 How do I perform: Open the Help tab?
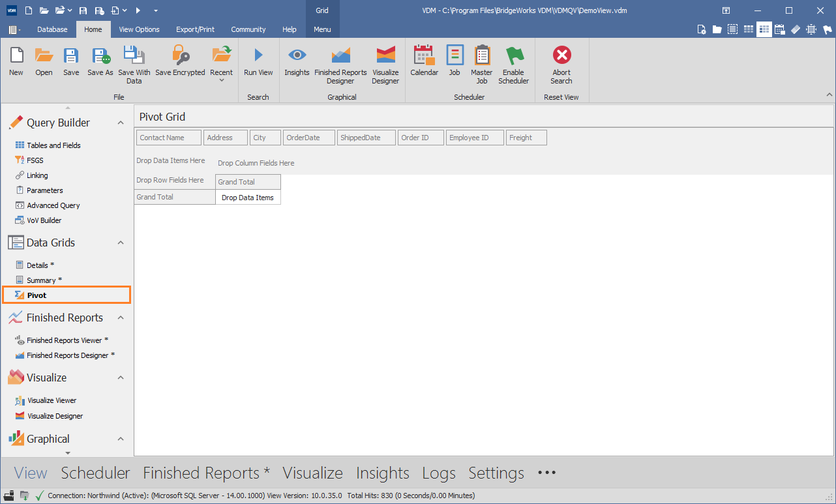click(x=290, y=29)
